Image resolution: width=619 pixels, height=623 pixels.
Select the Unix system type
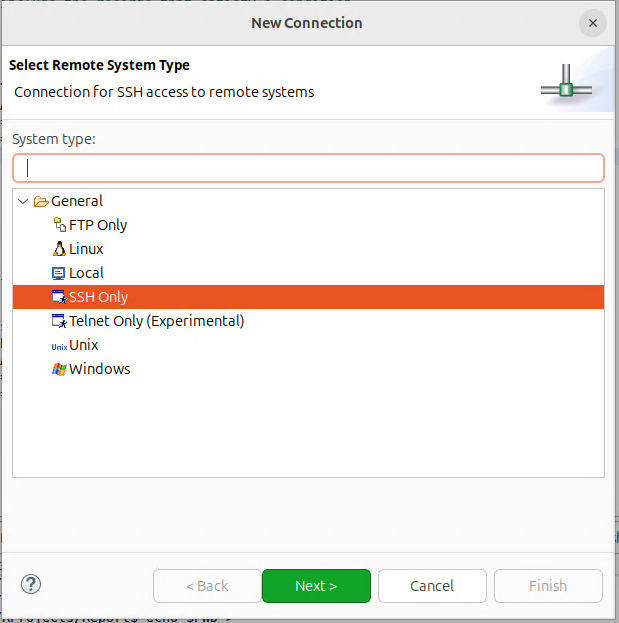click(83, 345)
